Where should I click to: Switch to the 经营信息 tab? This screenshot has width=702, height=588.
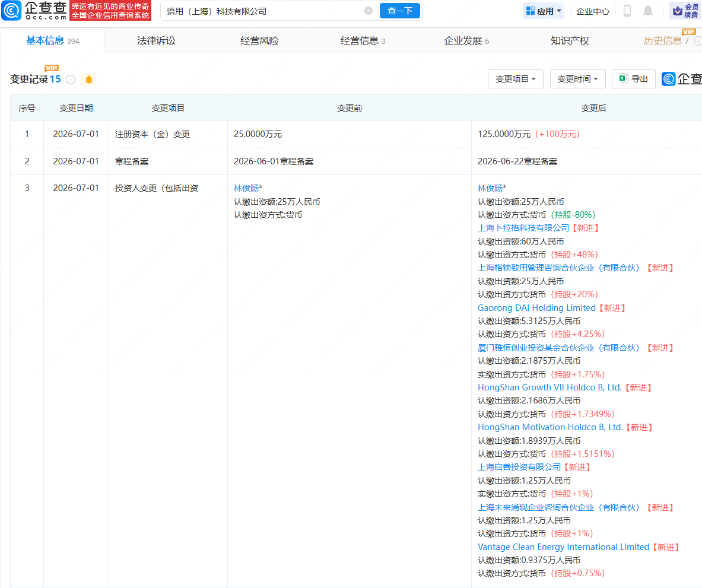[x=363, y=41]
